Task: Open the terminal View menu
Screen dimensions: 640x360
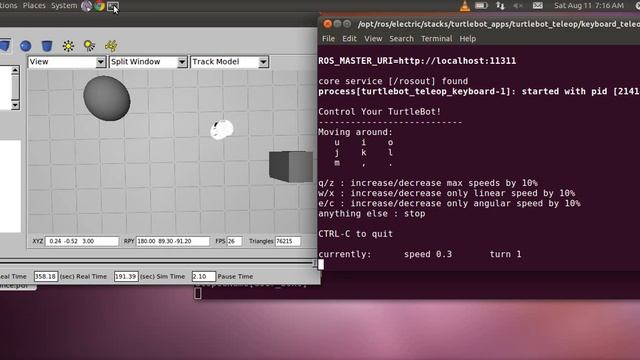Action: point(373,39)
